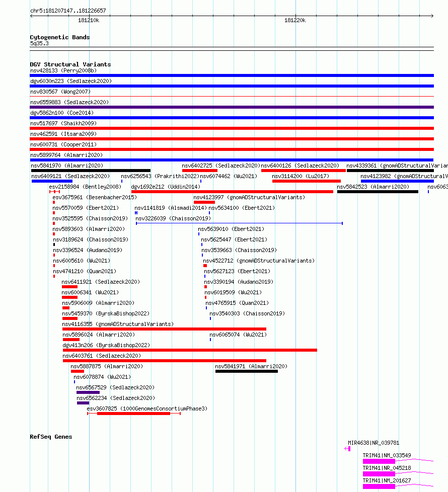Select nsv5887875 (Almarri2020) label
The height and width of the screenshot is (492, 448).
pos(107,367)
